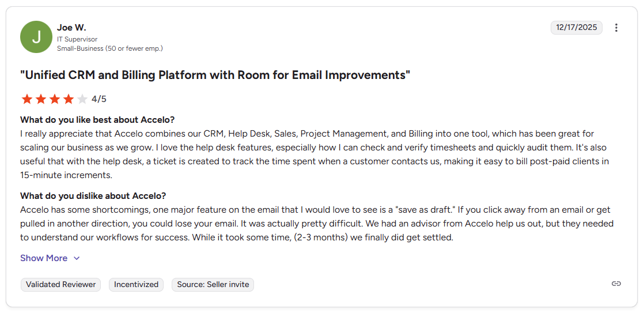Viewport: 644px width, 313px height.
Task: Click the 12/17/2025 date label
Action: pos(576,28)
